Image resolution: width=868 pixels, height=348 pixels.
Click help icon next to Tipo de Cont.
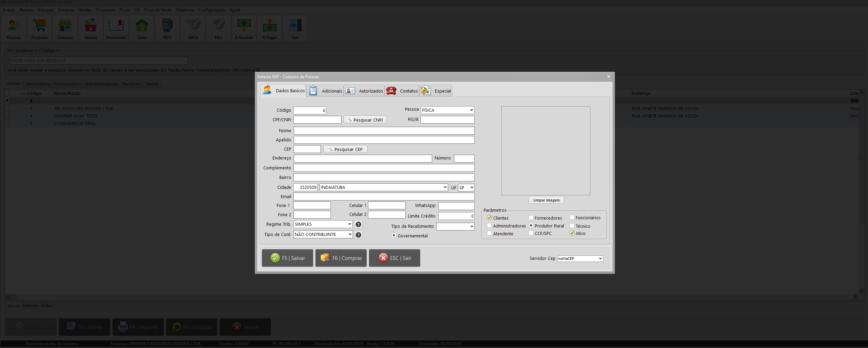click(x=358, y=235)
